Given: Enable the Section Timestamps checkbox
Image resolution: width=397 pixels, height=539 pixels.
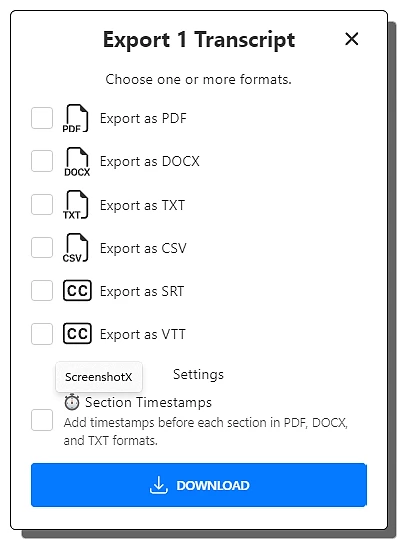Looking at the screenshot, I should tap(42, 420).
